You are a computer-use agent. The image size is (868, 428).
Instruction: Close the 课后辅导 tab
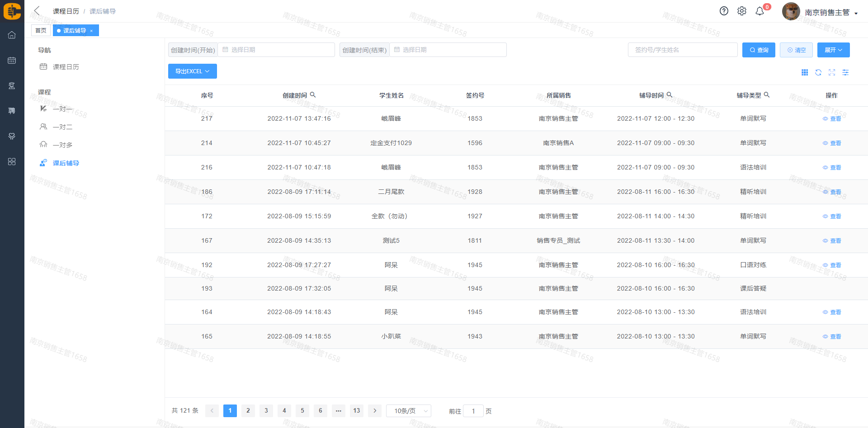tap(91, 31)
